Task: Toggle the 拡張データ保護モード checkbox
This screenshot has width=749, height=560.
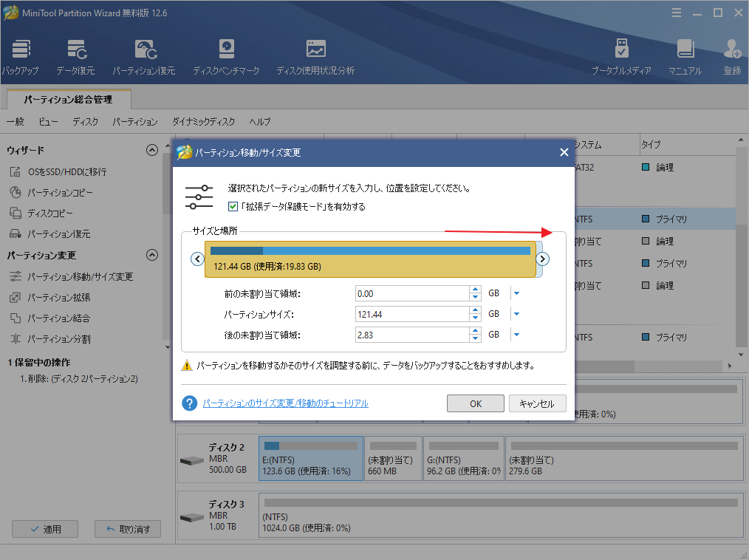Action: [233, 206]
